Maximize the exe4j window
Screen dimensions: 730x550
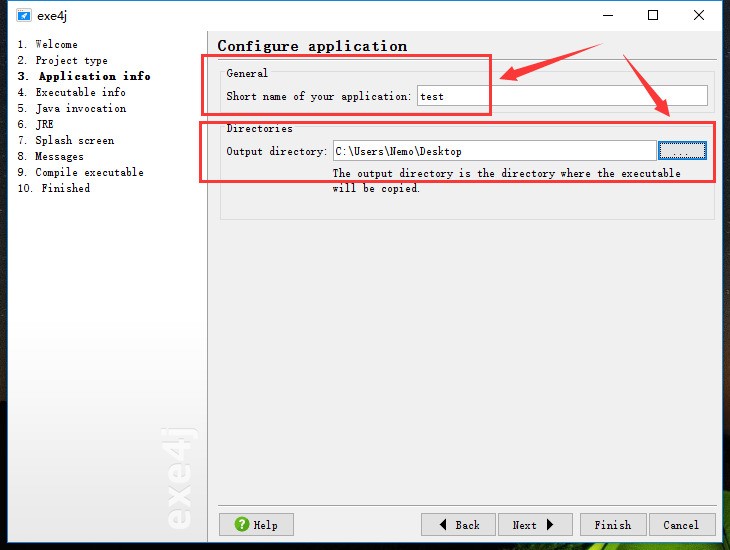[x=653, y=15]
